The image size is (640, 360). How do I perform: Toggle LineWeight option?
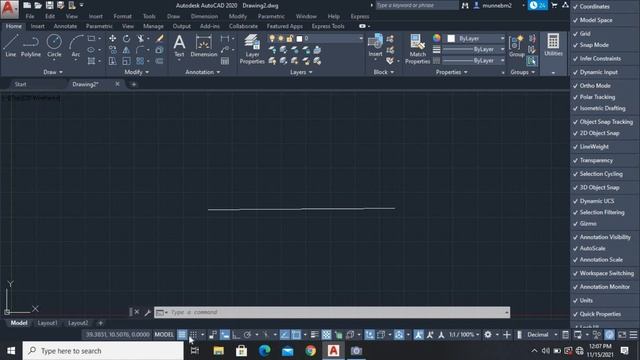pyautogui.click(x=605, y=147)
